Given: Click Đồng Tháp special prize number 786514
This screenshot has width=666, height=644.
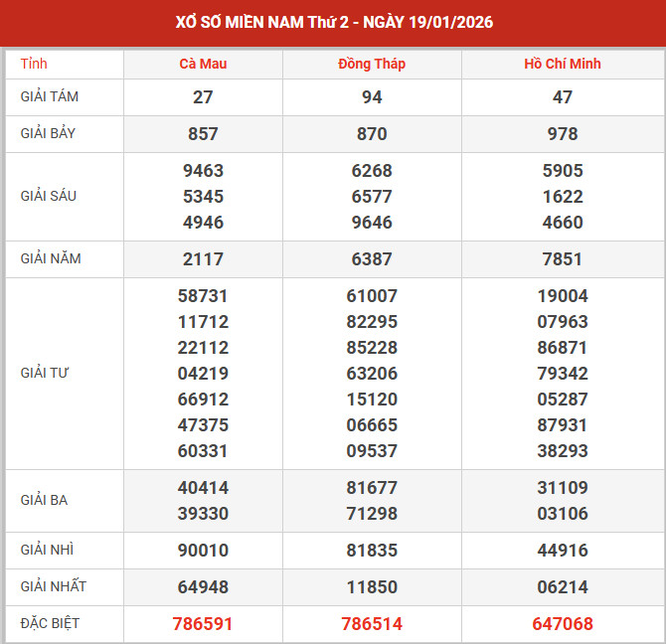Looking at the screenshot, I should coord(372,624).
